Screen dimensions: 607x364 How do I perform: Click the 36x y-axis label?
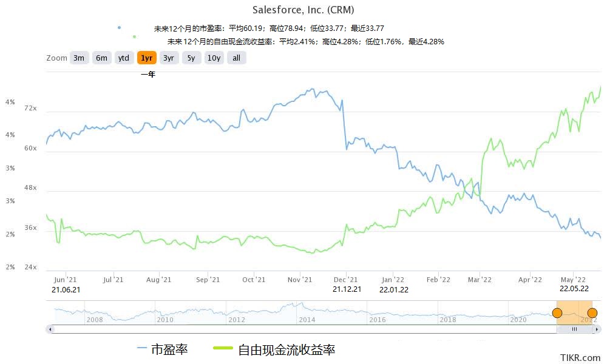30,228
